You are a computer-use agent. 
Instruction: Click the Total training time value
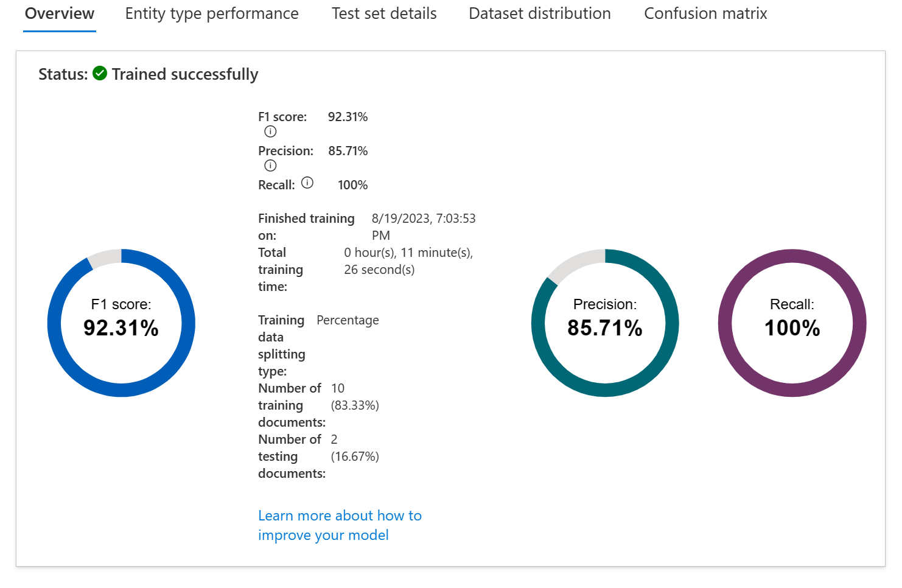point(408,261)
